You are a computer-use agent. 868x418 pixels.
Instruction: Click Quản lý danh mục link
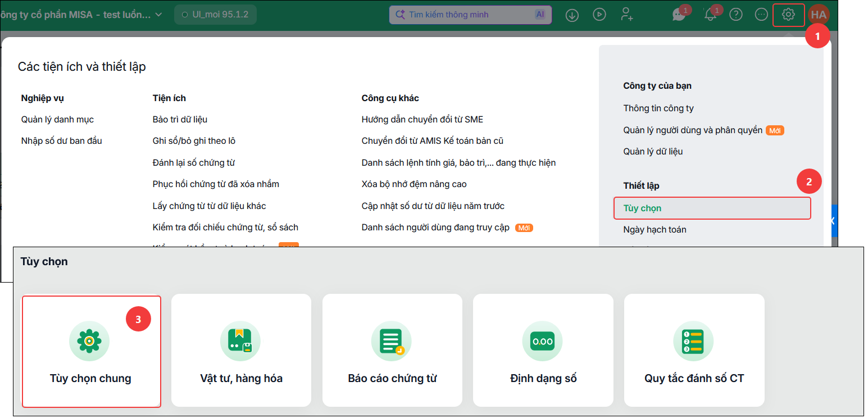[57, 120]
